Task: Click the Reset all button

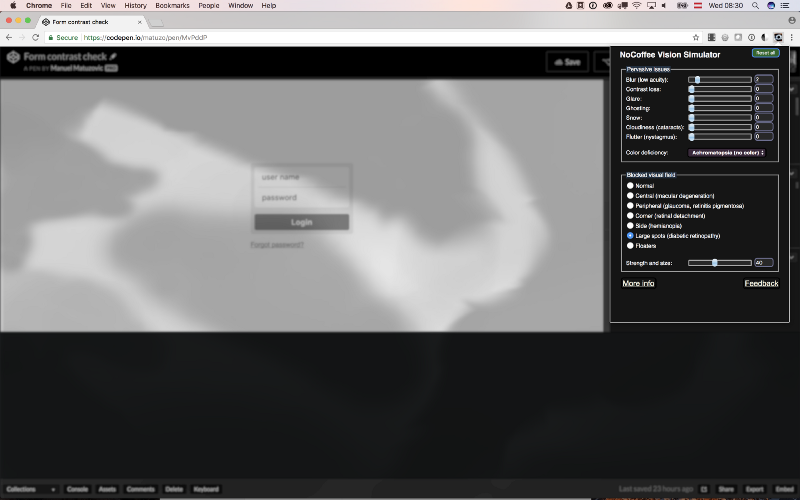Action: point(765,53)
